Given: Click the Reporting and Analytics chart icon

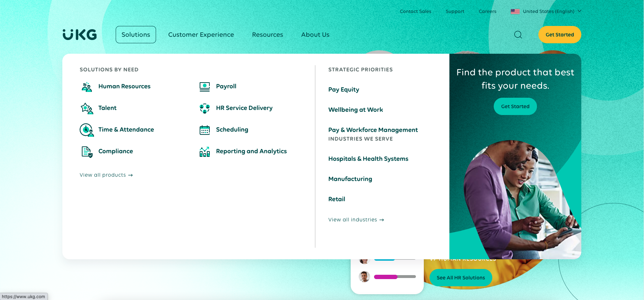Looking at the screenshot, I should [x=204, y=152].
